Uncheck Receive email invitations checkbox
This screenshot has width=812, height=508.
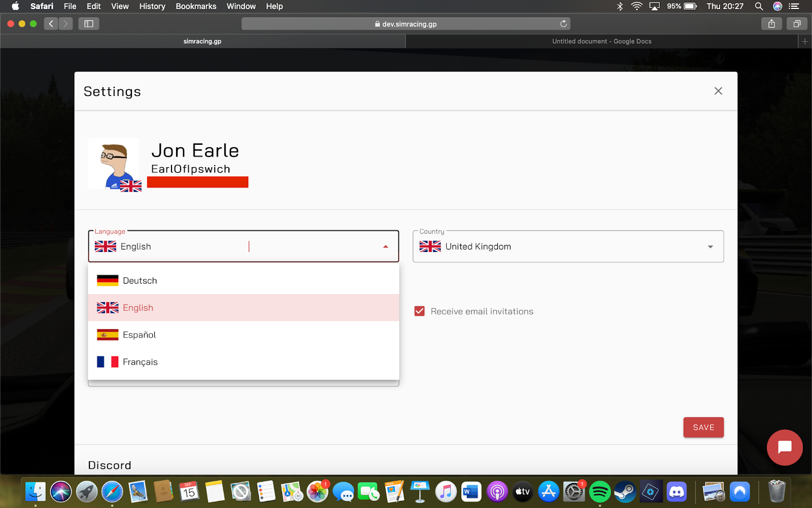click(419, 311)
